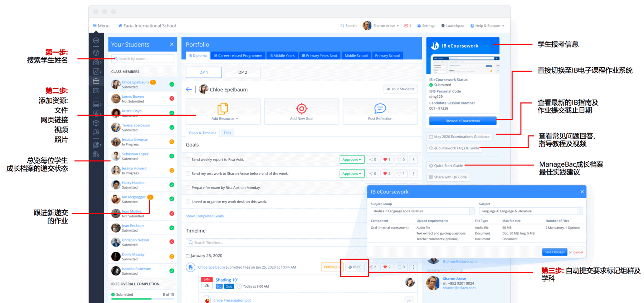
Task: Select the DP 2 button
Action: click(243, 72)
